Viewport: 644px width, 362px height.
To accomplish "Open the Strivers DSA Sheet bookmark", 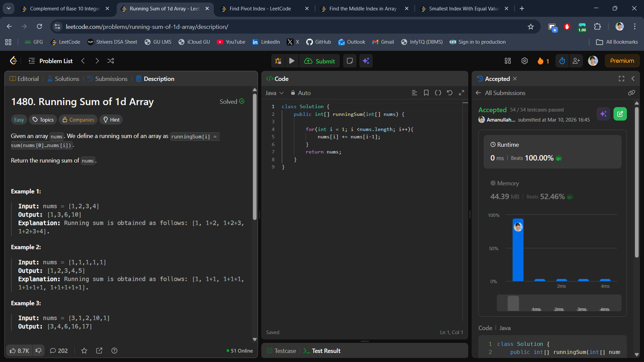I will (x=112, y=42).
